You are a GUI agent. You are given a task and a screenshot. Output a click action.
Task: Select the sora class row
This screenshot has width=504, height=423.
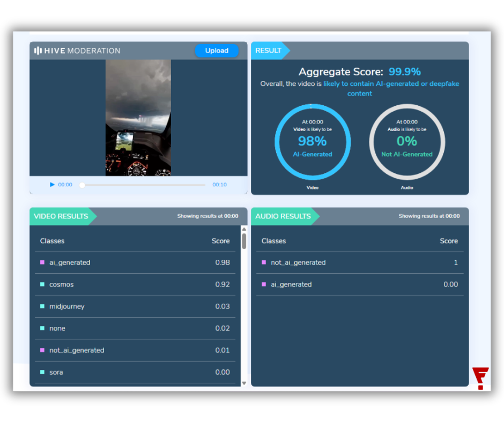[x=135, y=372]
